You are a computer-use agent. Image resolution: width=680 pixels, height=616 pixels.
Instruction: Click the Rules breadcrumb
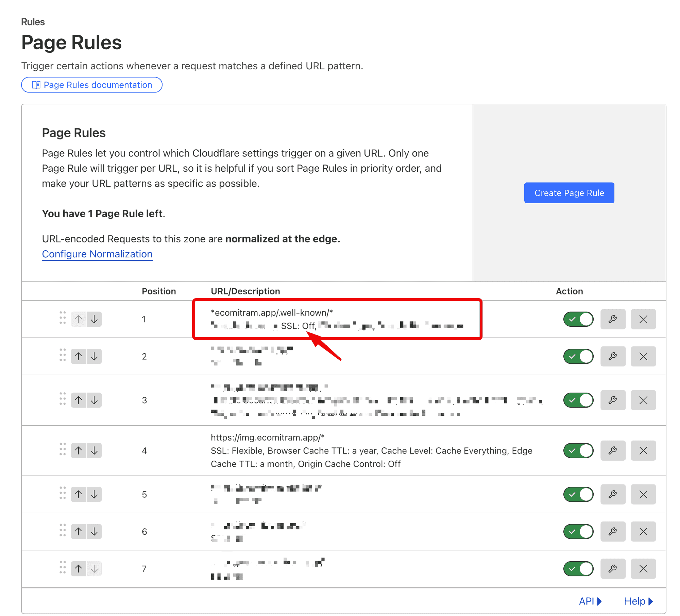[x=33, y=22]
